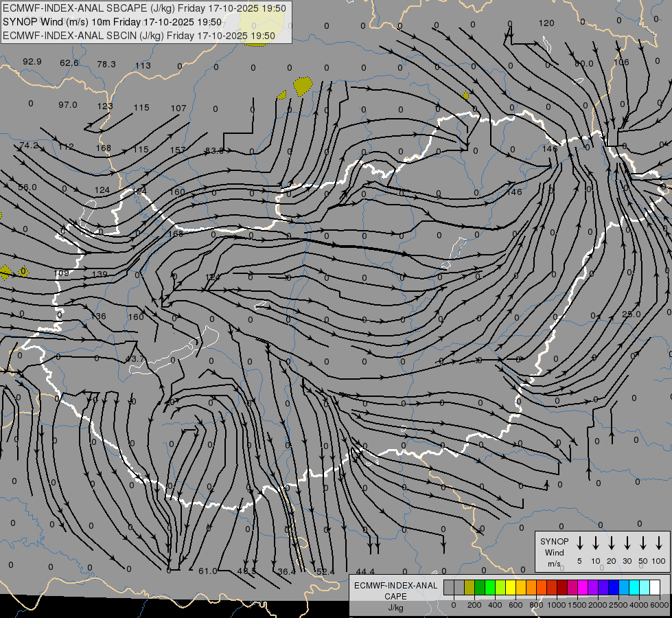672x618 pixels.
Task: Click the ECMWF-INDEX-ANAL CAPE legend label
Action: 395,597
